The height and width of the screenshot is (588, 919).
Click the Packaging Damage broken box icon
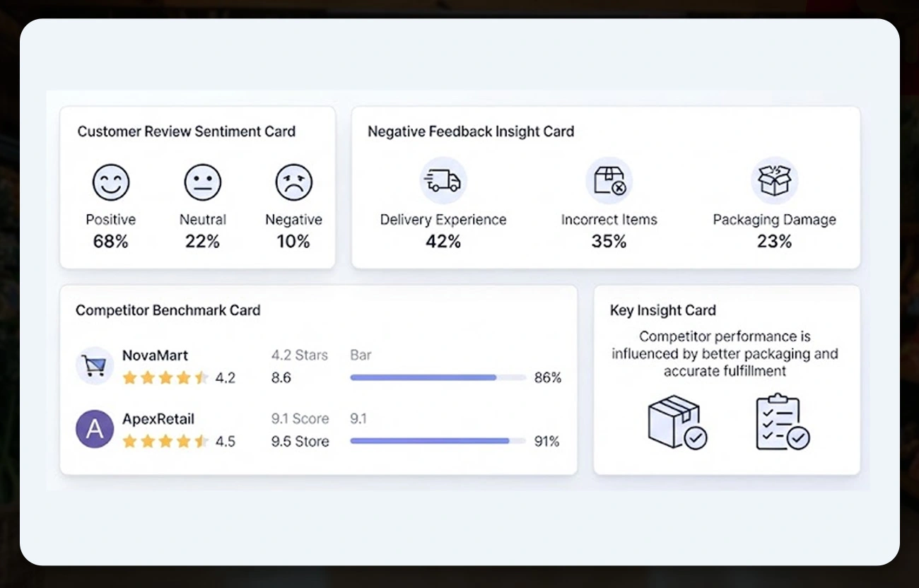pyautogui.click(x=774, y=180)
